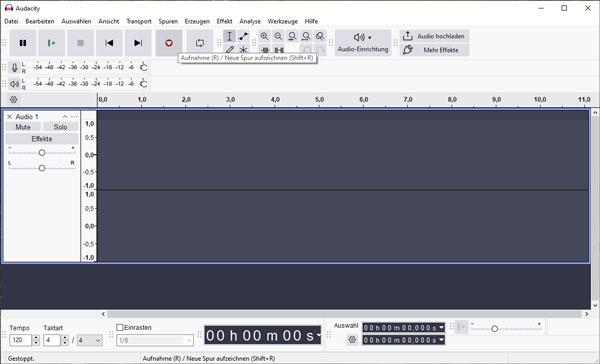Open the Erzeugen menu
Image resolution: width=600 pixels, height=364 pixels.
tap(197, 21)
